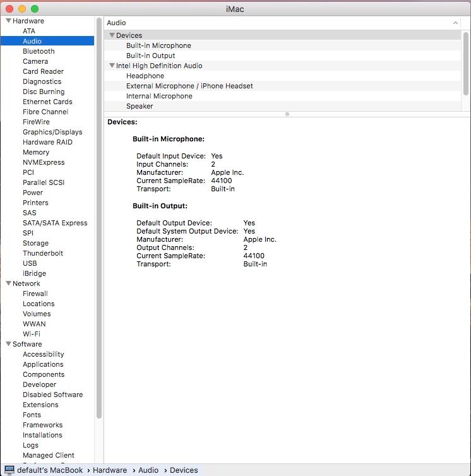Collapse the Hardware section in sidebar

(x=8, y=21)
